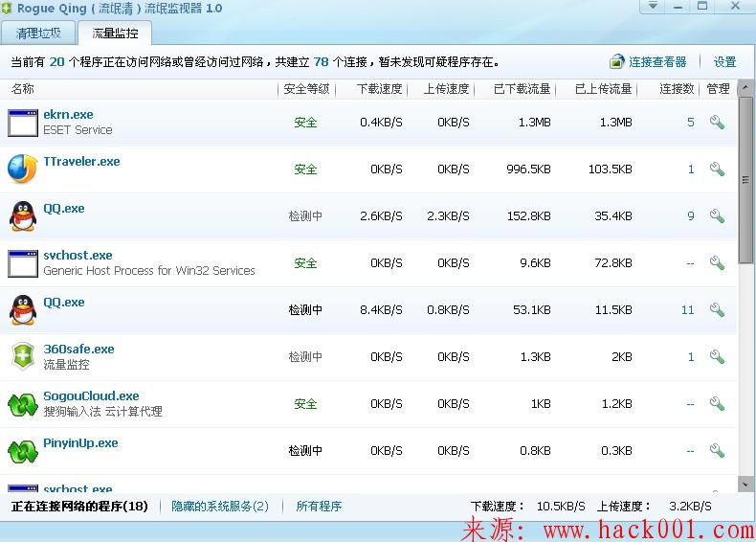
Task: Click the 360safe.exe shield icon
Action: [23, 356]
